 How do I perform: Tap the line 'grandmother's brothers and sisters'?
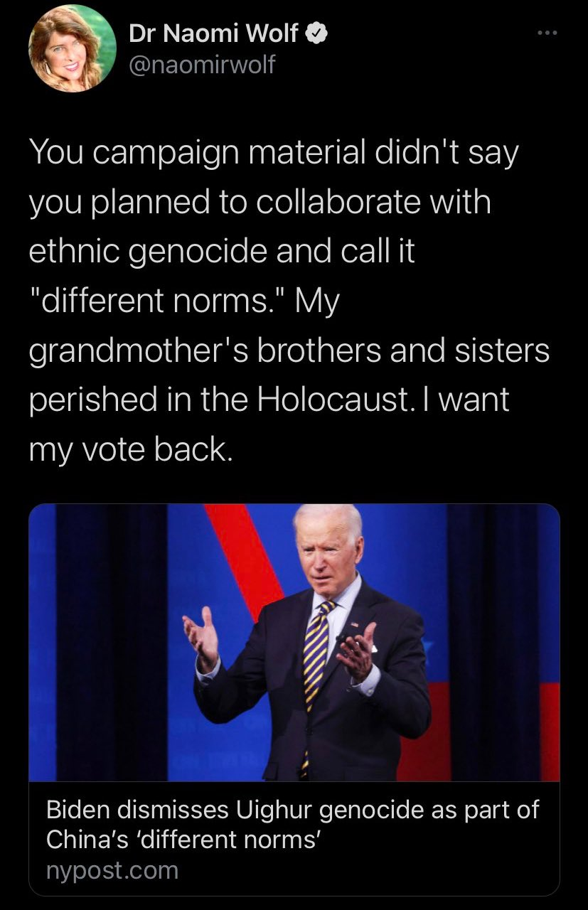tap(289, 352)
